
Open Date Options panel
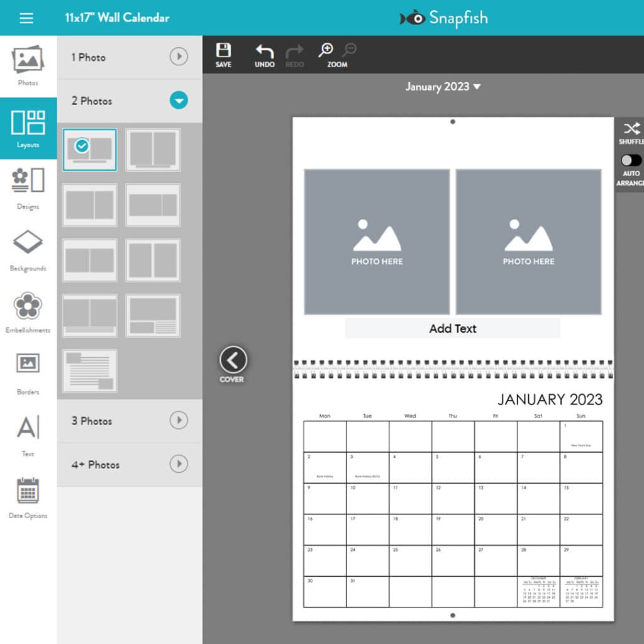click(28, 497)
